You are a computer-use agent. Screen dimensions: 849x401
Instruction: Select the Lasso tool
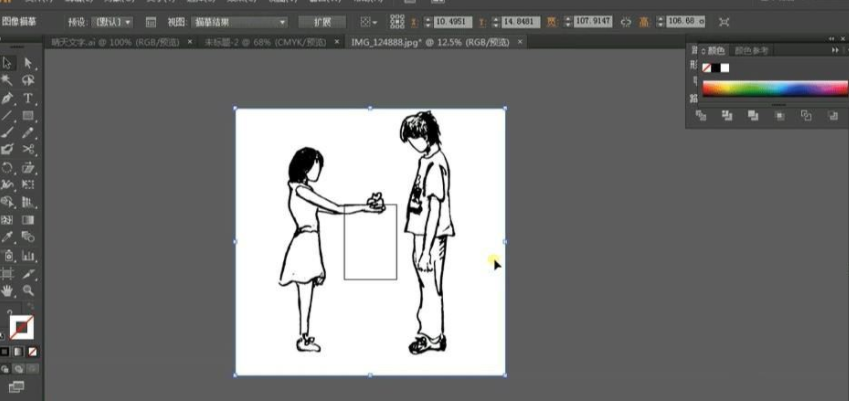coord(28,80)
